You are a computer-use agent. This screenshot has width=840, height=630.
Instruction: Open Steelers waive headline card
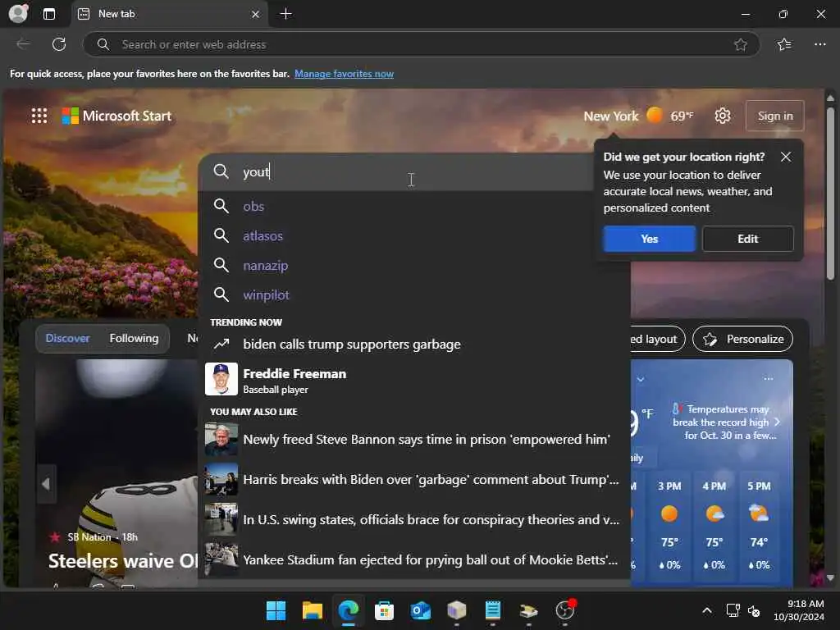coord(123,561)
